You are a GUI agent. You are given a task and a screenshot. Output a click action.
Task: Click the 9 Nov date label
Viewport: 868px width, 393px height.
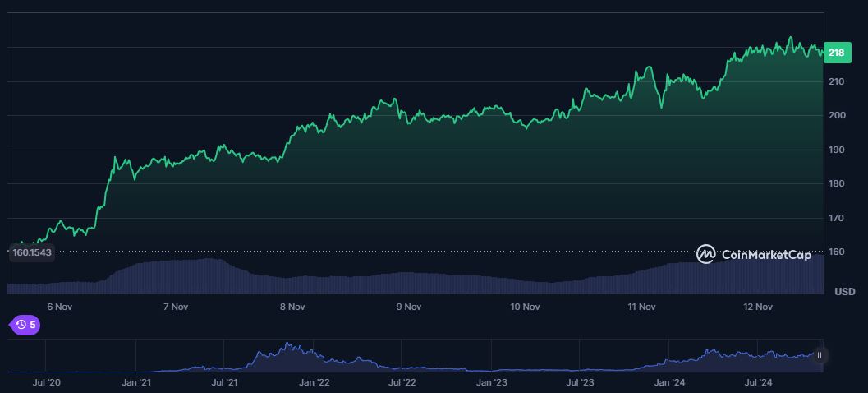click(409, 307)
